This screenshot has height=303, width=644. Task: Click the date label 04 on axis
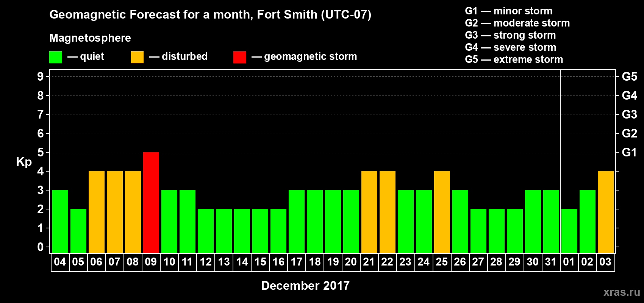click(60, 262)
